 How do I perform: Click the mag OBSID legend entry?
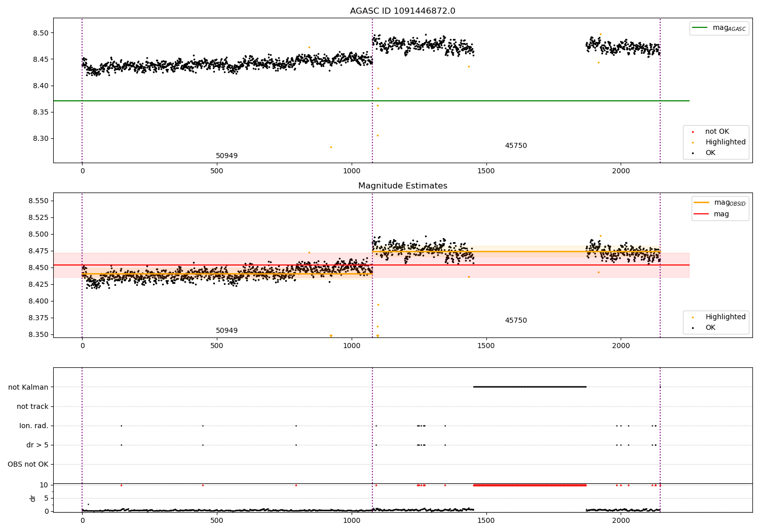(720, 203)
